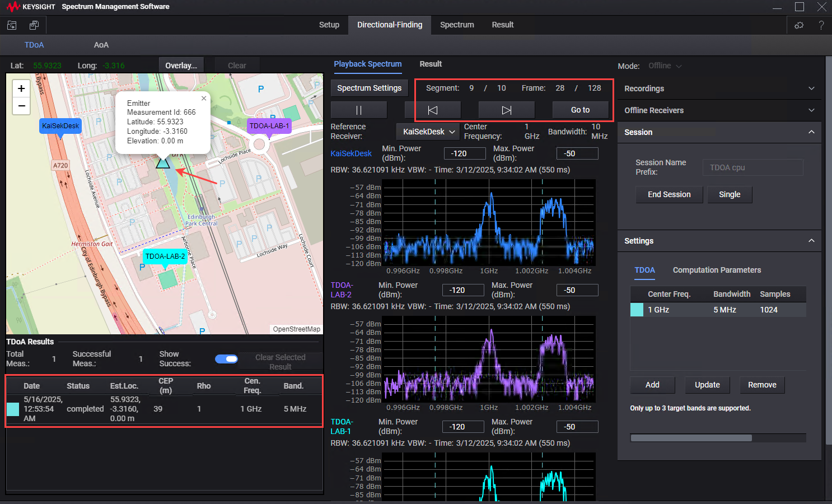This screenshot has width=832, height=504.
Task: Open the help question mark icon
Action: click(x=821, y=25)
